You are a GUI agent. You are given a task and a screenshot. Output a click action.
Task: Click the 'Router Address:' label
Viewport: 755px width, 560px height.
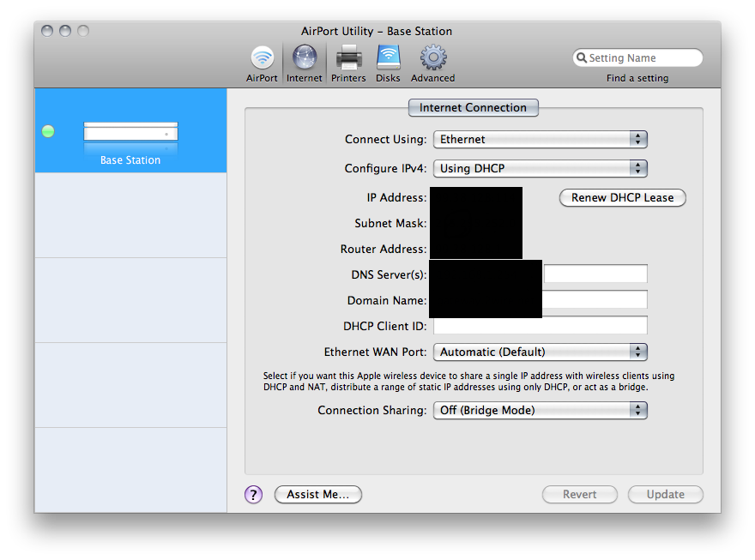[384, 249]
